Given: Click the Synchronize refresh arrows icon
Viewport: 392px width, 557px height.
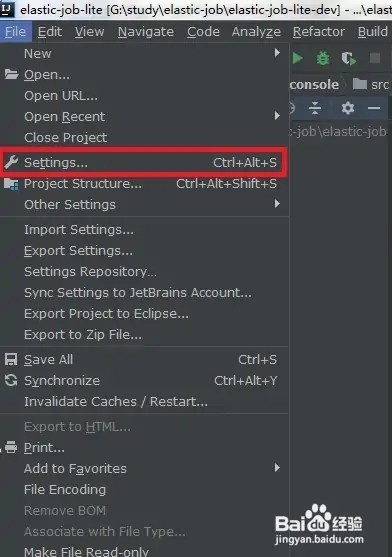Looking at the screenshot, I should 11,380.
